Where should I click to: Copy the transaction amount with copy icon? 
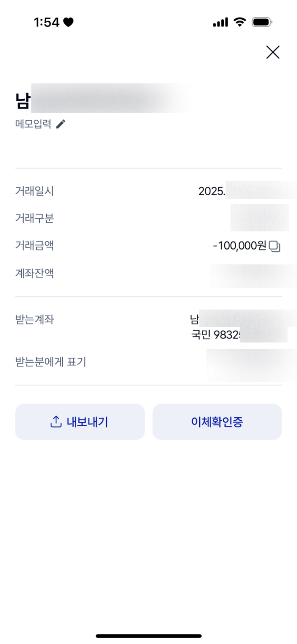(274, 246)
